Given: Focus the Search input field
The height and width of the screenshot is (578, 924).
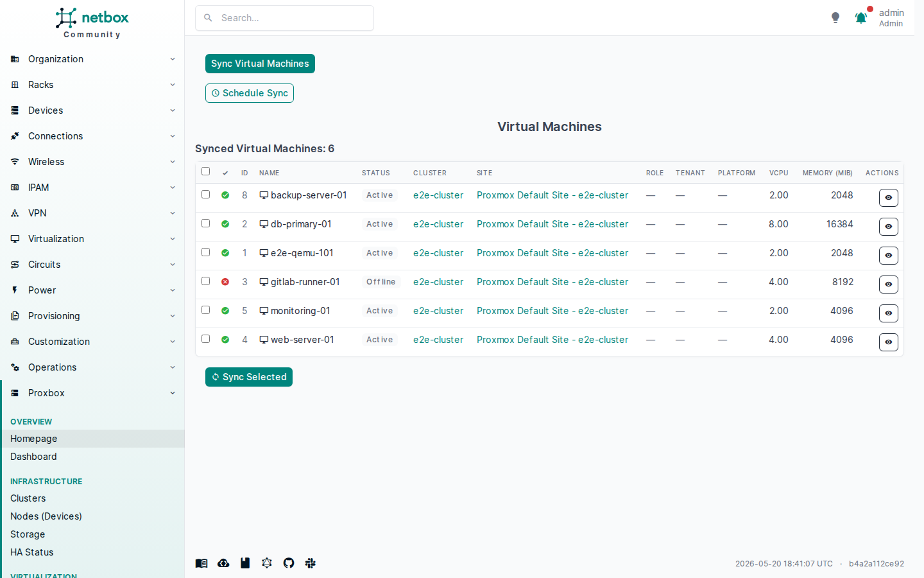Looking at the screenshot, I should pos(284,18).
